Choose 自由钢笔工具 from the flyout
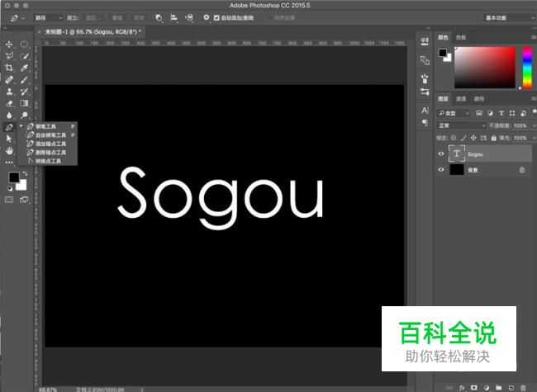Screen dimensions: 537x392 click(51, 135)
